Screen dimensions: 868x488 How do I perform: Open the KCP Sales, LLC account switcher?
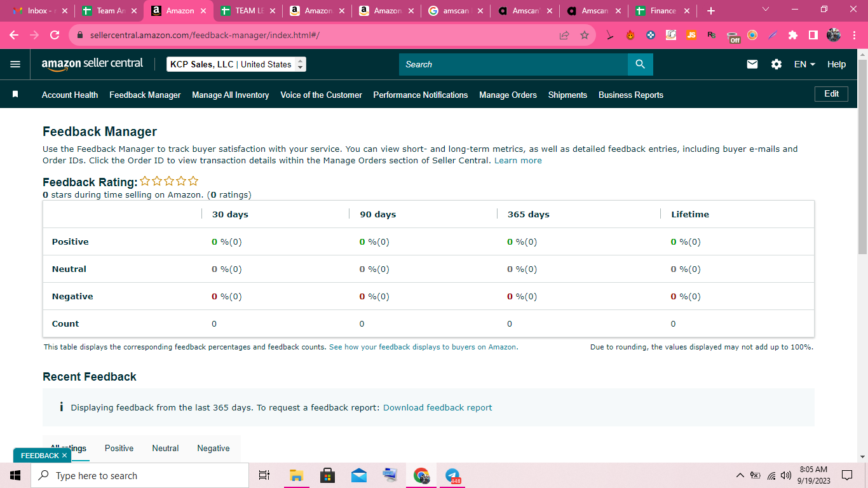pyautogui.click(x=236, y=64)
